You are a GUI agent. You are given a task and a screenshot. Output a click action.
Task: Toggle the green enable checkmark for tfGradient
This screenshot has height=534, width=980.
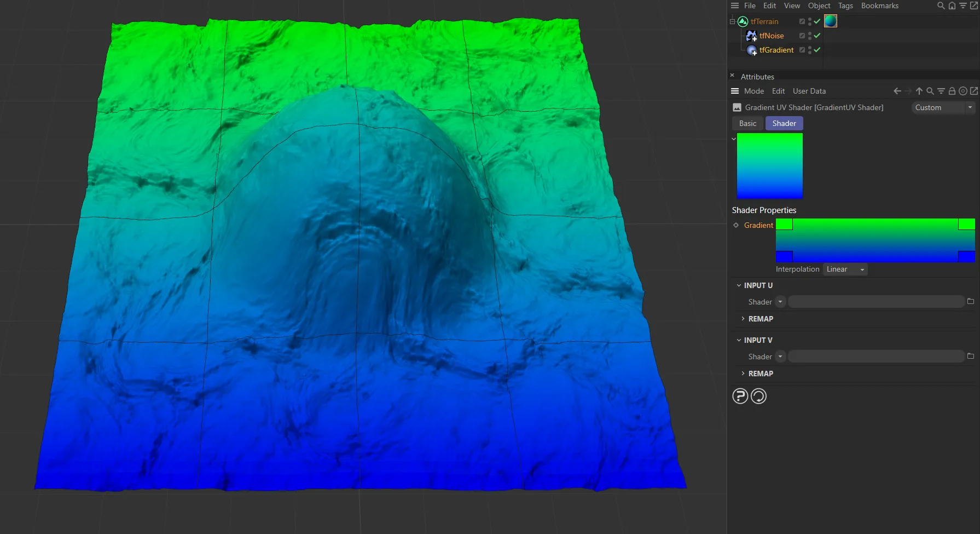pos(817,50)
